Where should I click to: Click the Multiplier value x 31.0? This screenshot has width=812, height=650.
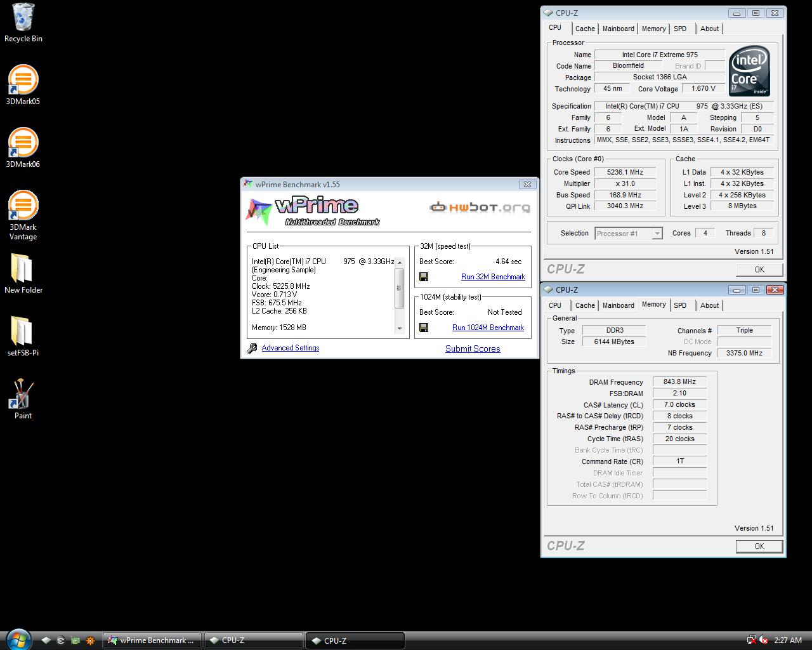coord(625,183)
